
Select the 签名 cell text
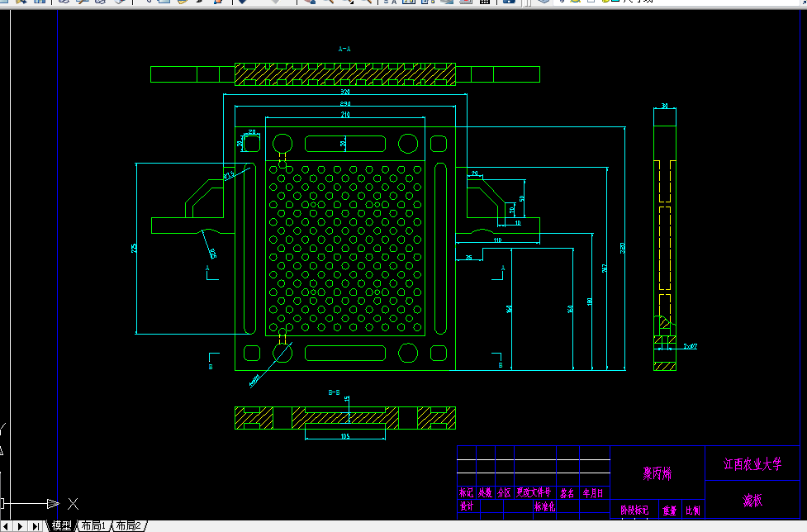[x=567, y=493]
